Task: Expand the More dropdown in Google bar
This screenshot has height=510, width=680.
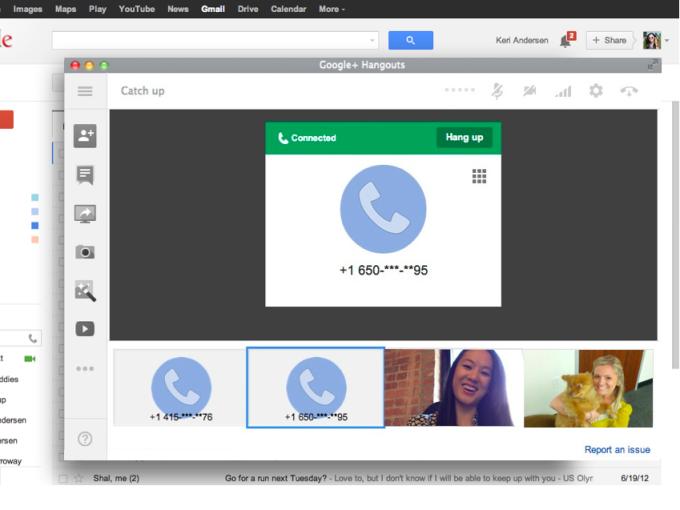Action: coord(332,9)
